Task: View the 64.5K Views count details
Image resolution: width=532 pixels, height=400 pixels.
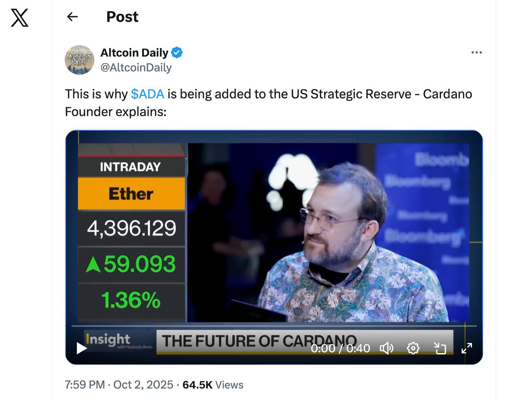Action: [213, 385]
